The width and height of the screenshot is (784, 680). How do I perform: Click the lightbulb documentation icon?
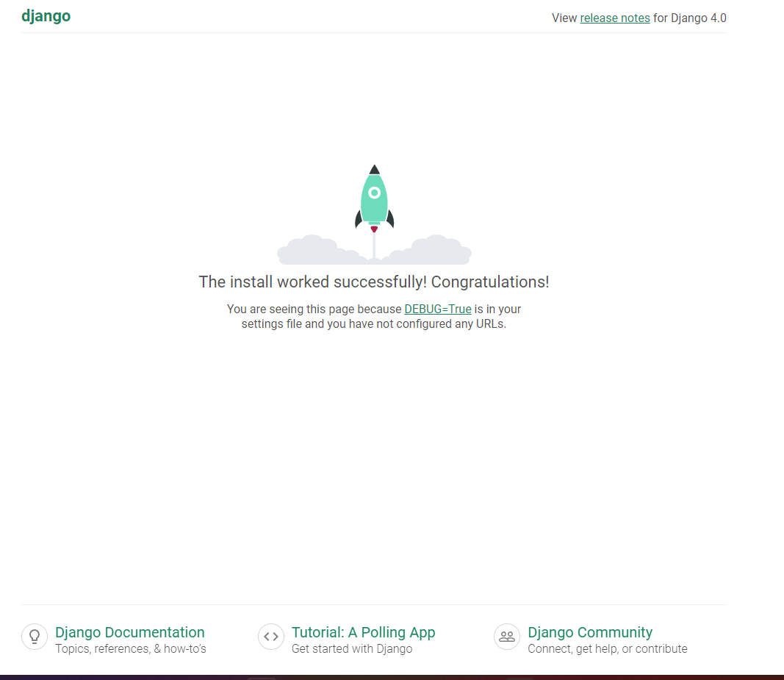tap(35, 637)
